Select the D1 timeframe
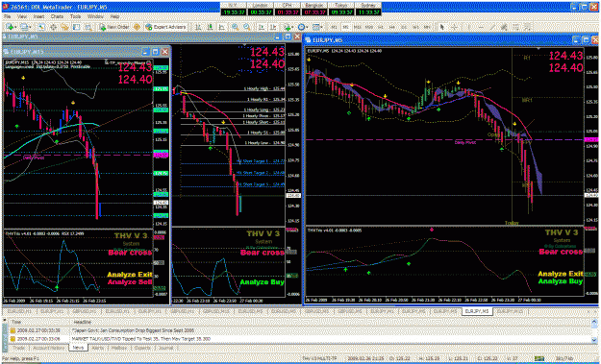Viewport: 601px width, 364px height. [x=404, y=27]
